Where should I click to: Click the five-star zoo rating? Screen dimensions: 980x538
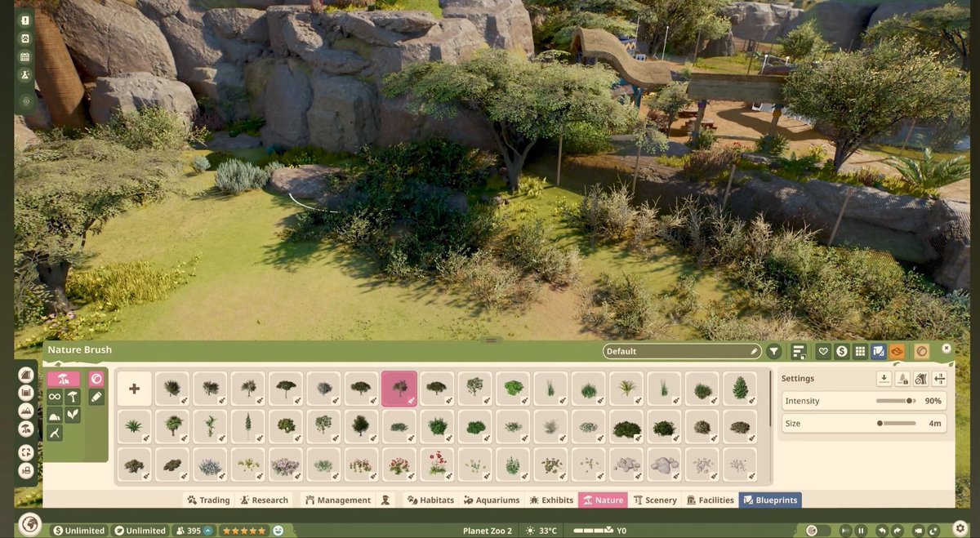click(243, 531)
